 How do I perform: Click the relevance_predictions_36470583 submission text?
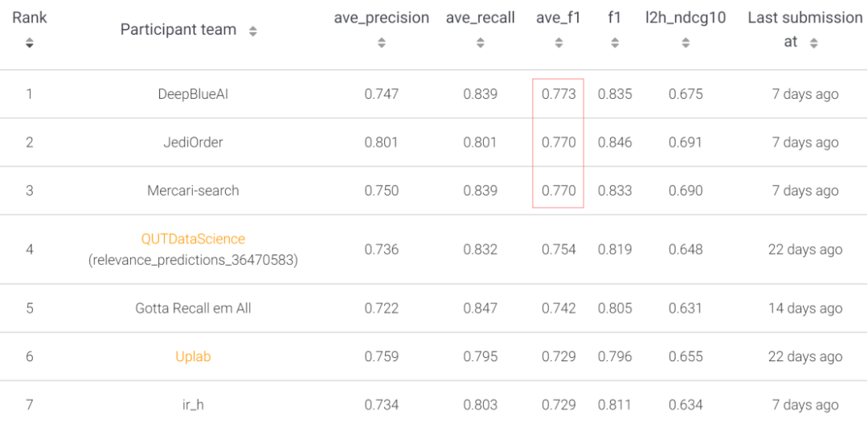point(193,260)
